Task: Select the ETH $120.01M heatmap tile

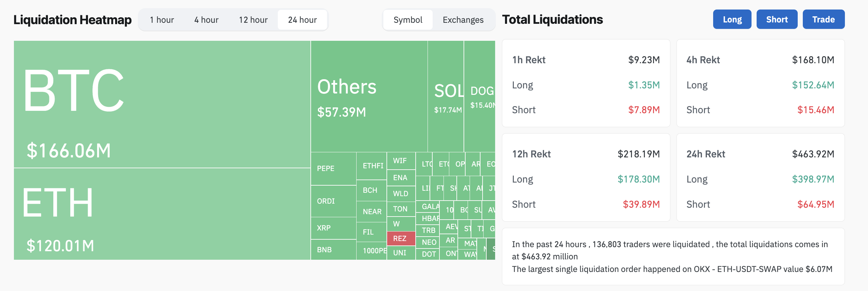Action: [162, 214]
